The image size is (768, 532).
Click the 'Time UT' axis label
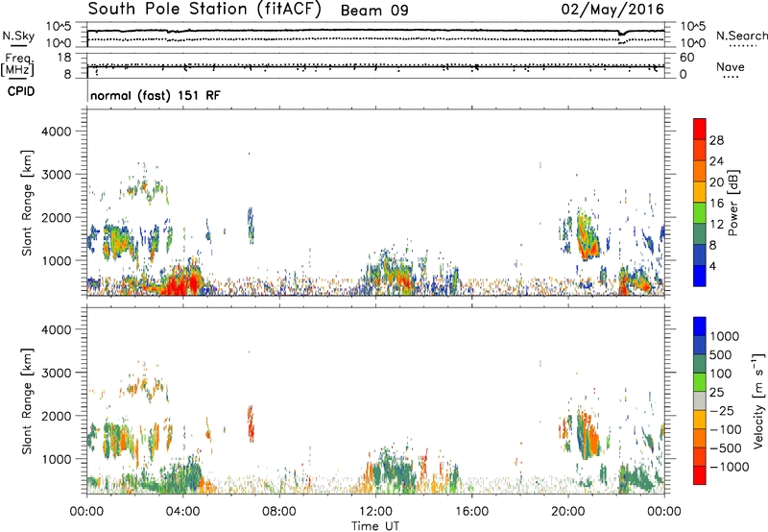(x=375, y=525)
